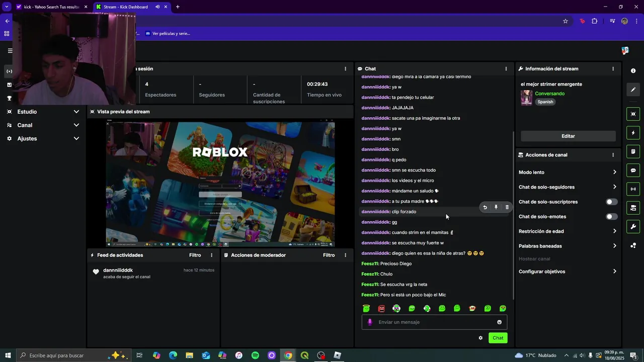Click the 'Spanish' language tag

point(545,102)
